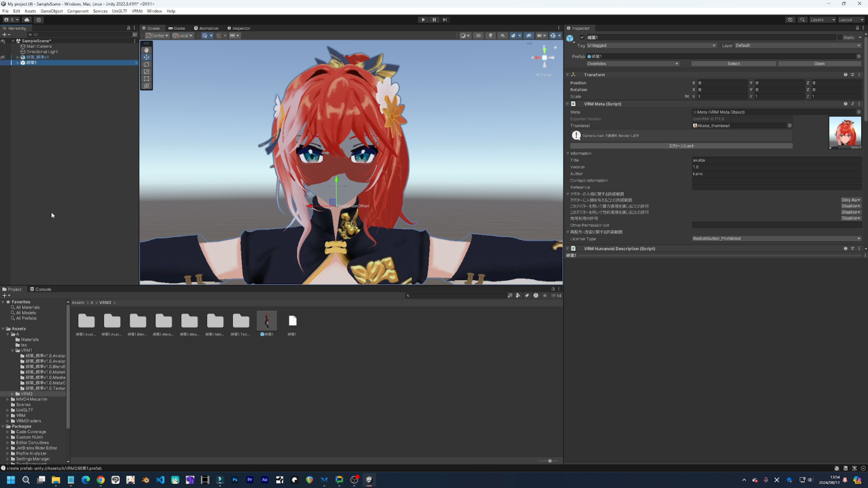The image size is (868, 488).
Task: Toggle scene lighting in the Scene view
Action: pyautogui.click(x=491, y=35)
